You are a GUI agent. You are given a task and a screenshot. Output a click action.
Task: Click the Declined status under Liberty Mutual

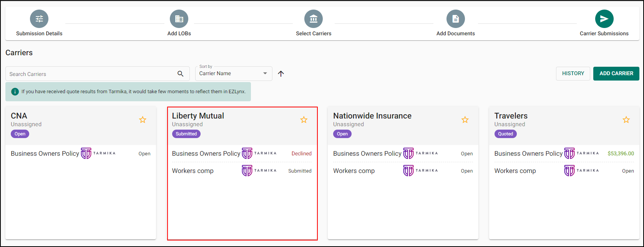click(x=302, y=153)
